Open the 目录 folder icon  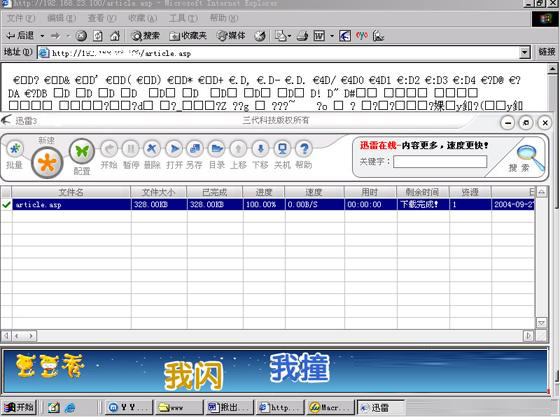coord(217,149)
